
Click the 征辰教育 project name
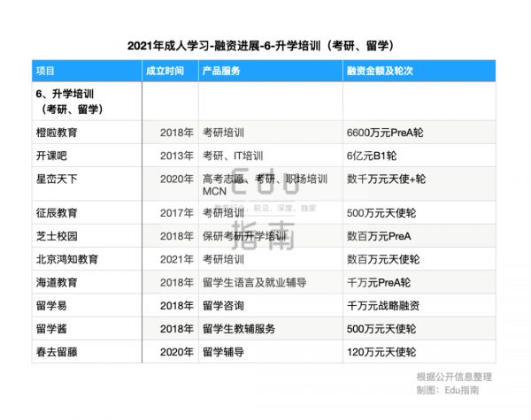(56, 212)
